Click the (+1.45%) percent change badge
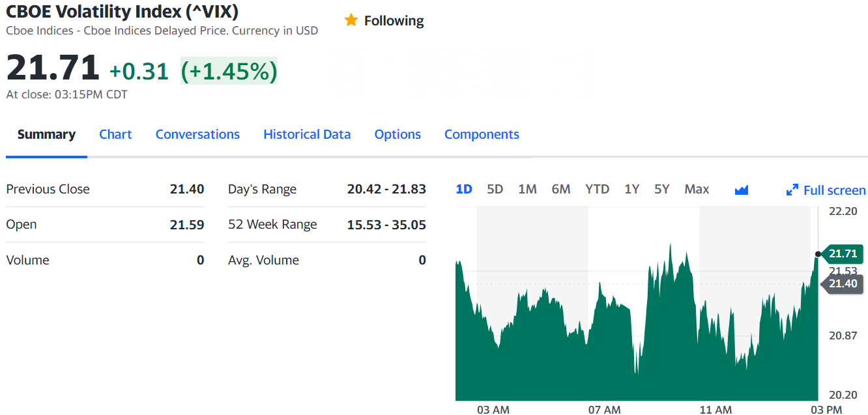 [x=229, y=70]
